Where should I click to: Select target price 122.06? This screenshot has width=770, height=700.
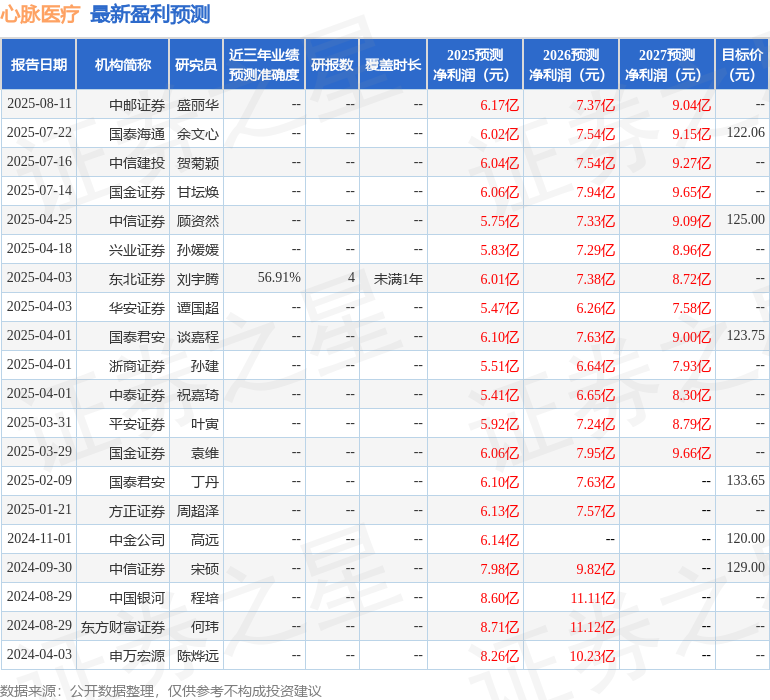745,133
